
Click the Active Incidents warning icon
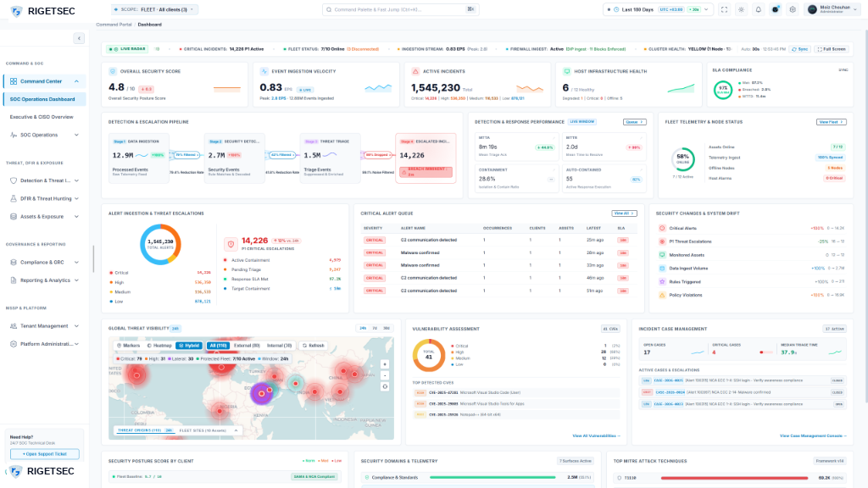(x=415, y=71)
